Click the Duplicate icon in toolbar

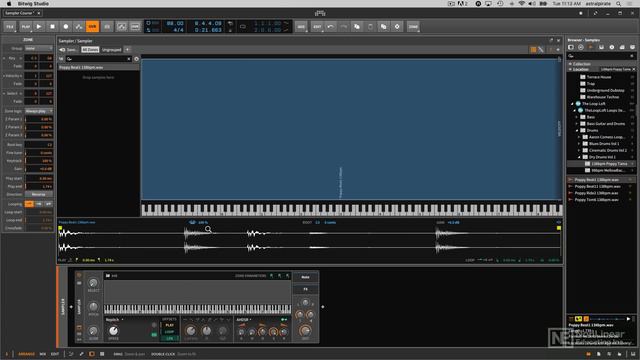383,27
